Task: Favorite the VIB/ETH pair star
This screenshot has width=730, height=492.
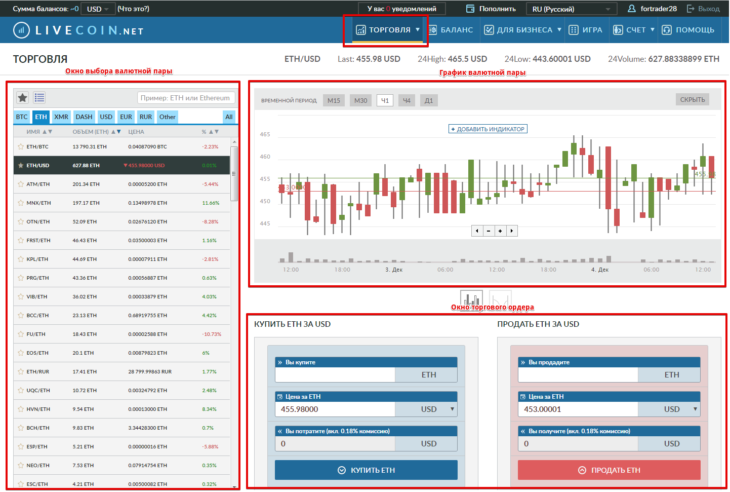Action: (20, 297)
